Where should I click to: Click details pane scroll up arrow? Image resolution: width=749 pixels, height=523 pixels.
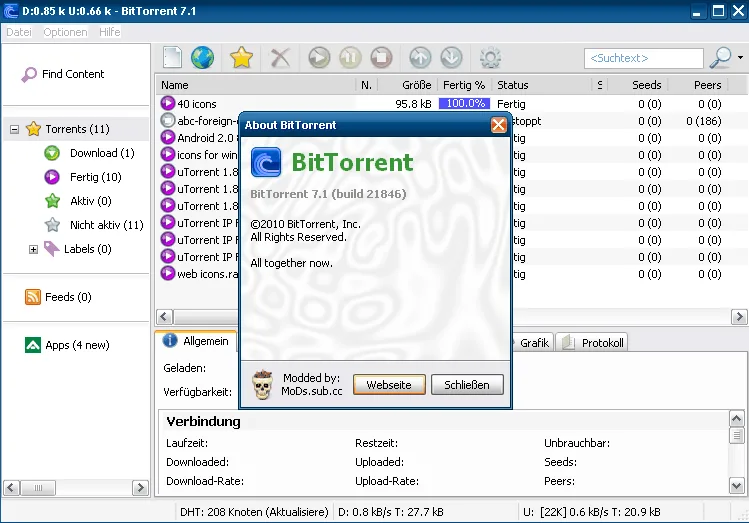[x=736, y=419]
